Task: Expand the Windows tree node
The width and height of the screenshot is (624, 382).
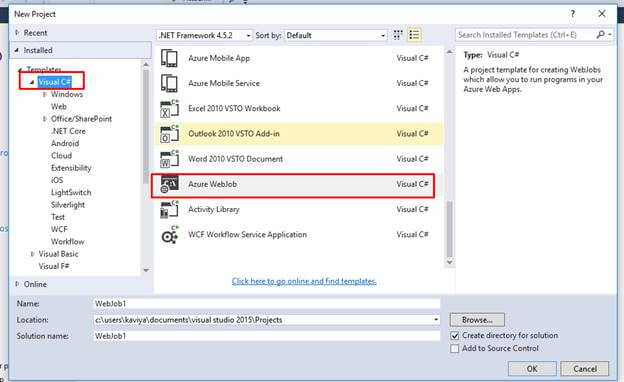Action: 45,94
